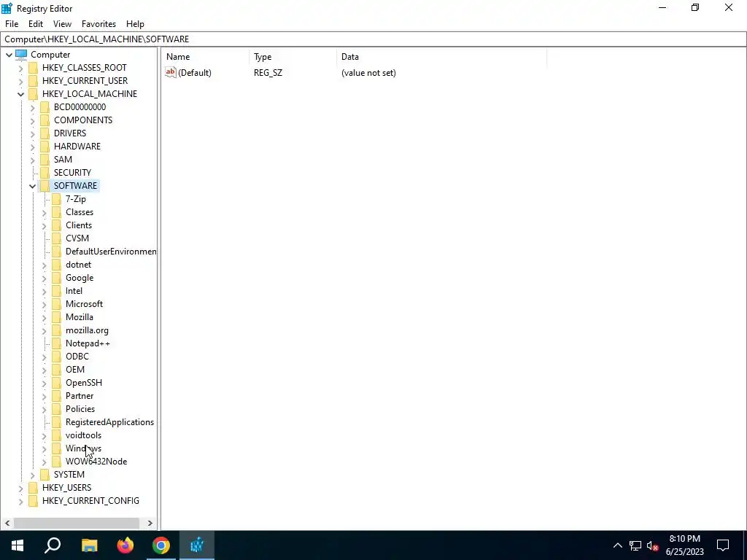
Task: Open File Explorer from the taskbar
Action: pos(89,545)
